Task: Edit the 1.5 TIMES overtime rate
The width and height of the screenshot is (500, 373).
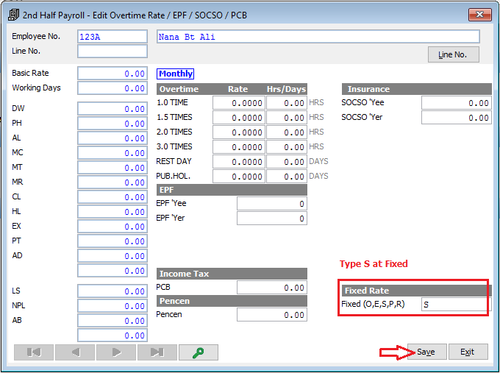Action: 239,117
